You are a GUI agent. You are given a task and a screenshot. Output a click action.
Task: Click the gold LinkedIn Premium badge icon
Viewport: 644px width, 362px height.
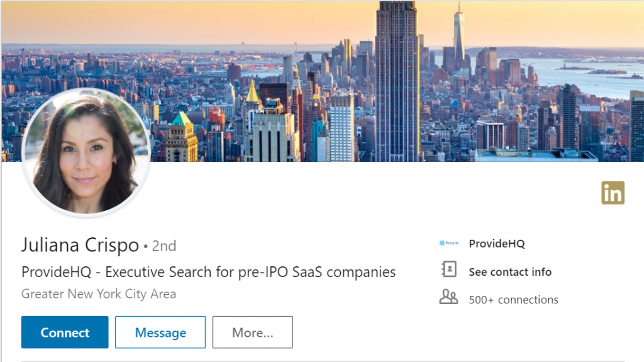point(613,193)
